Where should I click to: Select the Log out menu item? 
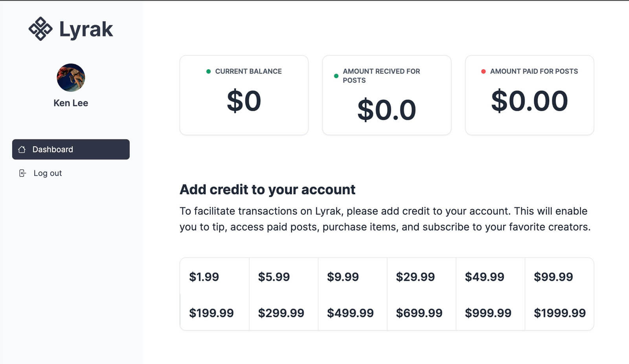[x=48, y=173]
